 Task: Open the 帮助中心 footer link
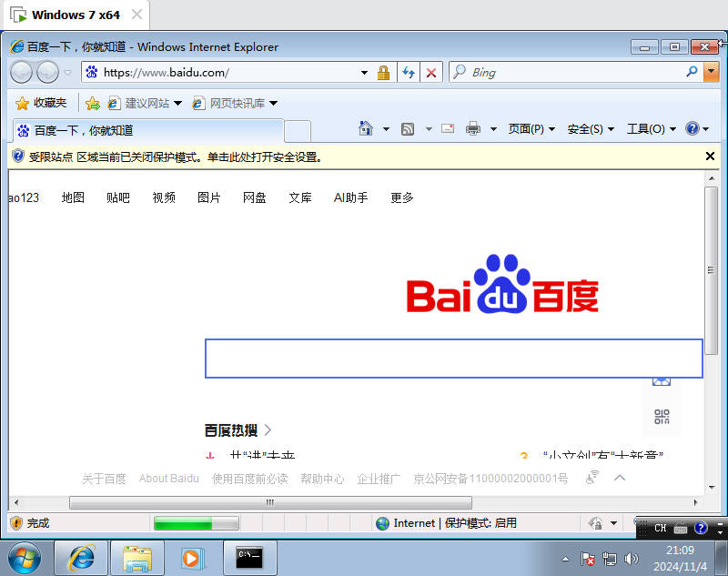[x=323, y=479]
